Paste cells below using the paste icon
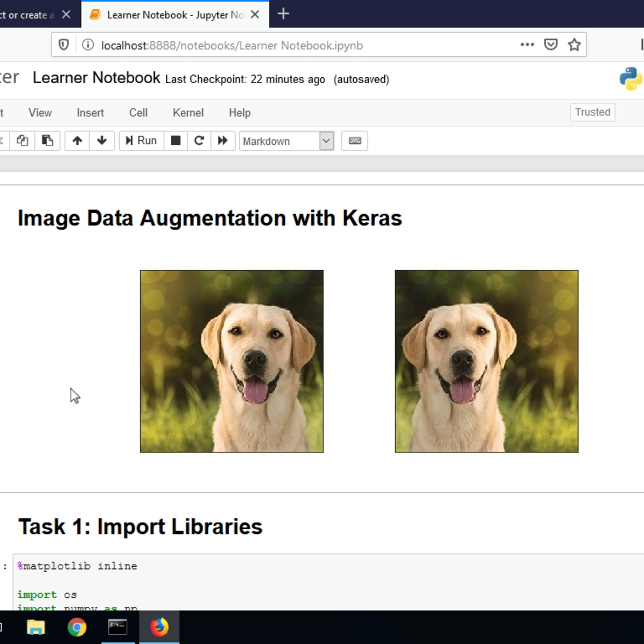 pyautogui.click(x=47, y=141)
